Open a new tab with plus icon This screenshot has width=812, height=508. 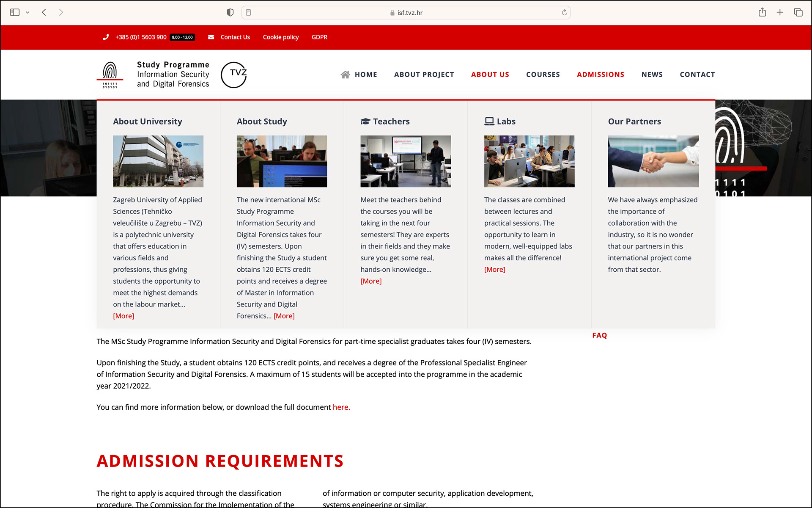point(780,12)
